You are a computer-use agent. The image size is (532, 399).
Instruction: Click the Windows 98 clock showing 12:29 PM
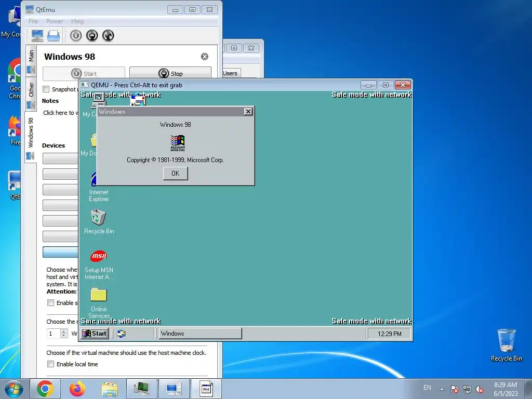(x=389, y=334)
